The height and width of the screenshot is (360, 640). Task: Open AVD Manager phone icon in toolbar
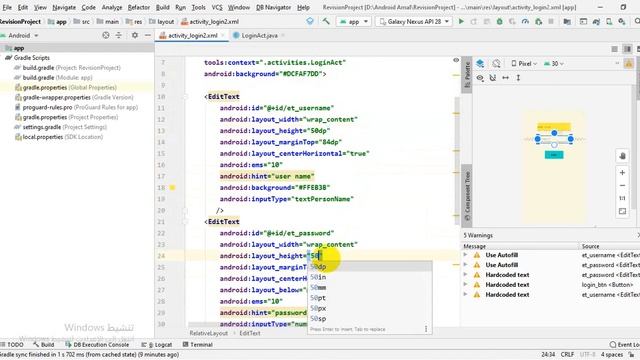609,21
